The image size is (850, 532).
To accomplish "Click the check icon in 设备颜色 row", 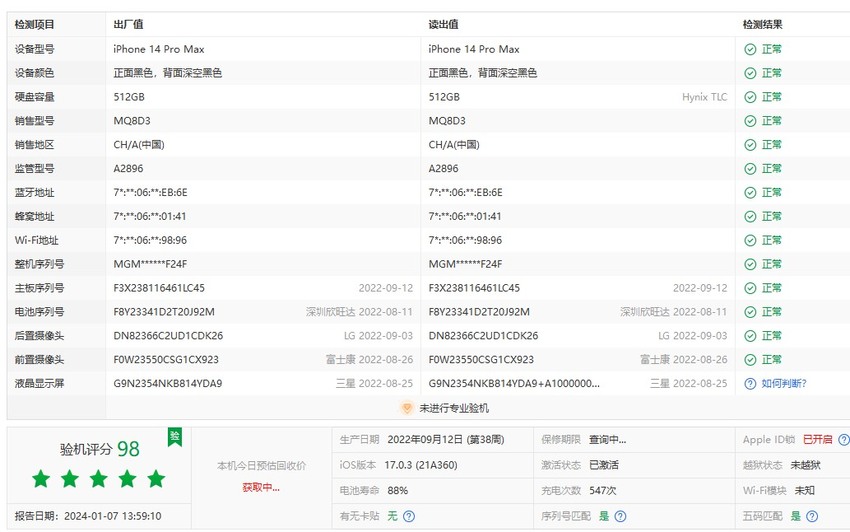I will 750,73.
